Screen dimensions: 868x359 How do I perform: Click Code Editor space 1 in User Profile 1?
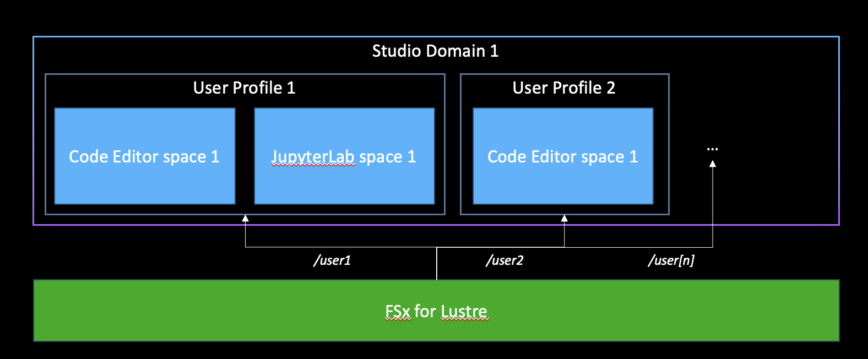tap(144, 157)
